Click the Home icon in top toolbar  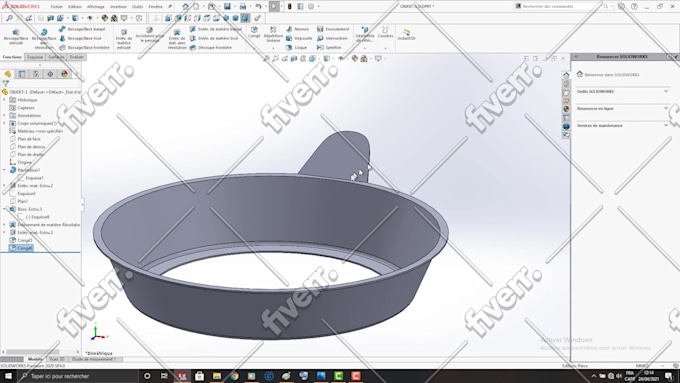[x=186, y=7]
